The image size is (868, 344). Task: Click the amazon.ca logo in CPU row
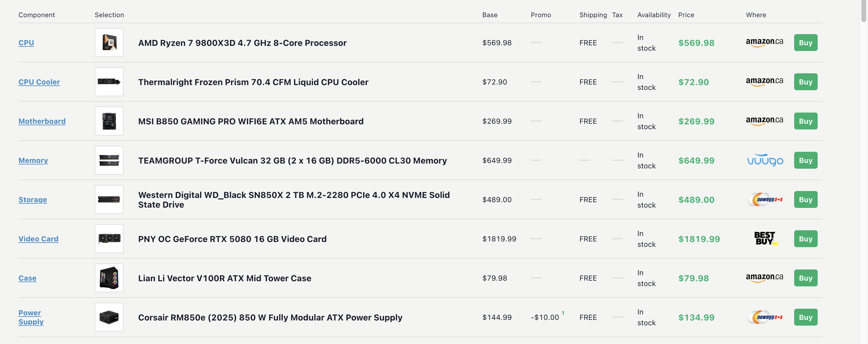coord(764,43)
